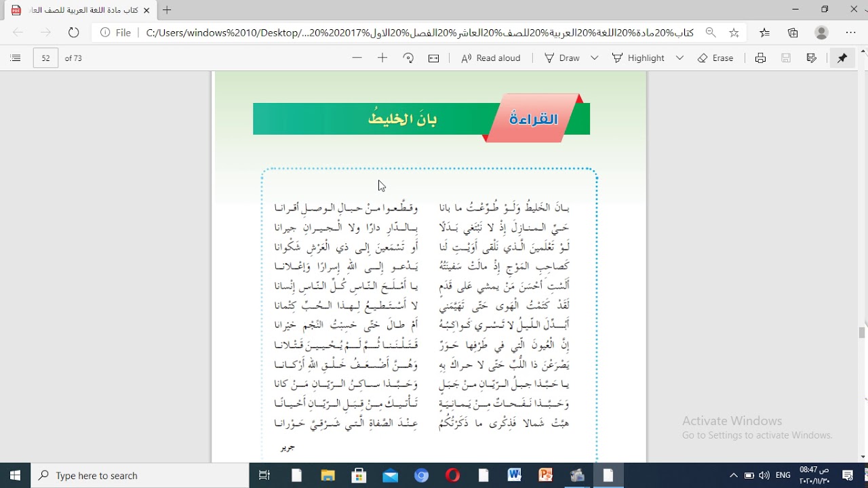Click the page number field showing 52
The height and width of the screenshot is (488, 868).
[45, 58]
